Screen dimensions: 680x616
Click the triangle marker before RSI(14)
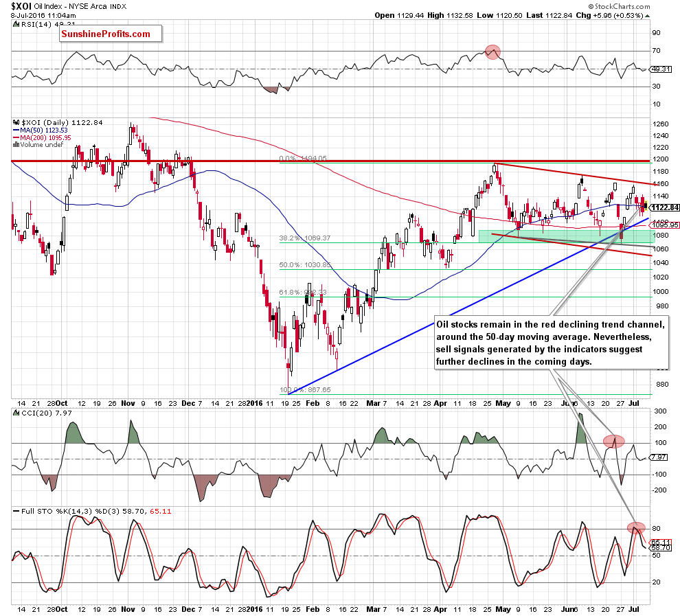pos(16,25)
